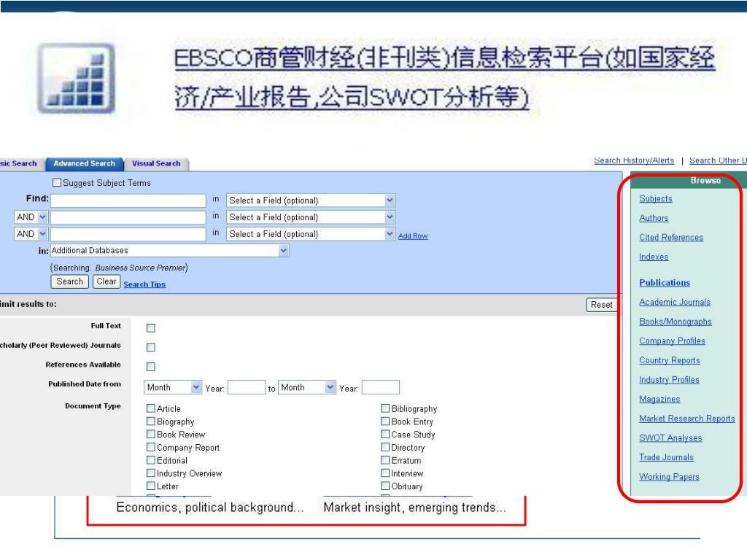Check the Industry Overview document type

pos(151,472)
